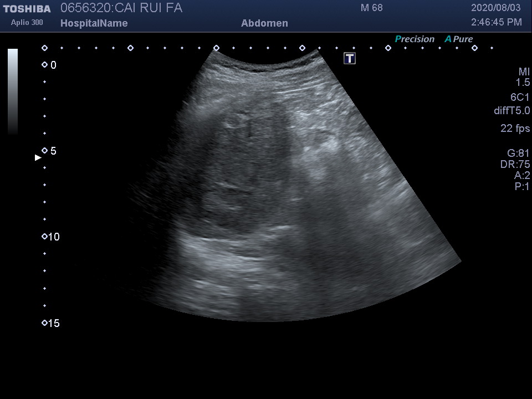The height and width of the screenshot is (399, 532).
Task: Click the T probe orientation marker
Action: point(350,58)
